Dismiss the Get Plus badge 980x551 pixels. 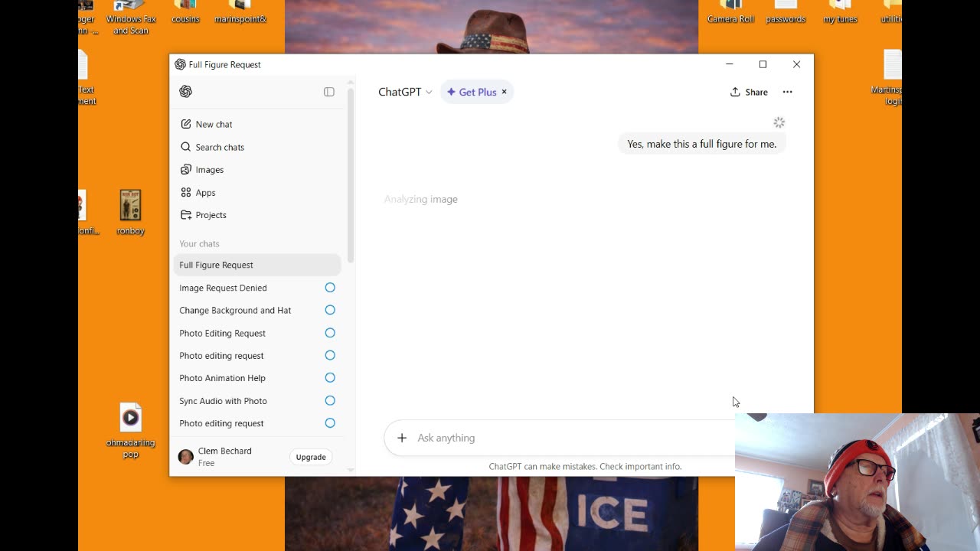click(504, 92)
